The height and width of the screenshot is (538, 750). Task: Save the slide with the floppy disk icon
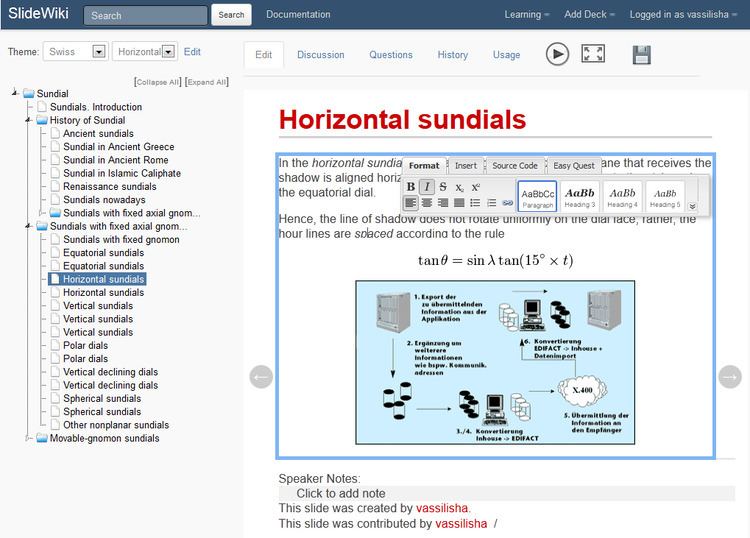pyautogui.click(x=641, y=55)
